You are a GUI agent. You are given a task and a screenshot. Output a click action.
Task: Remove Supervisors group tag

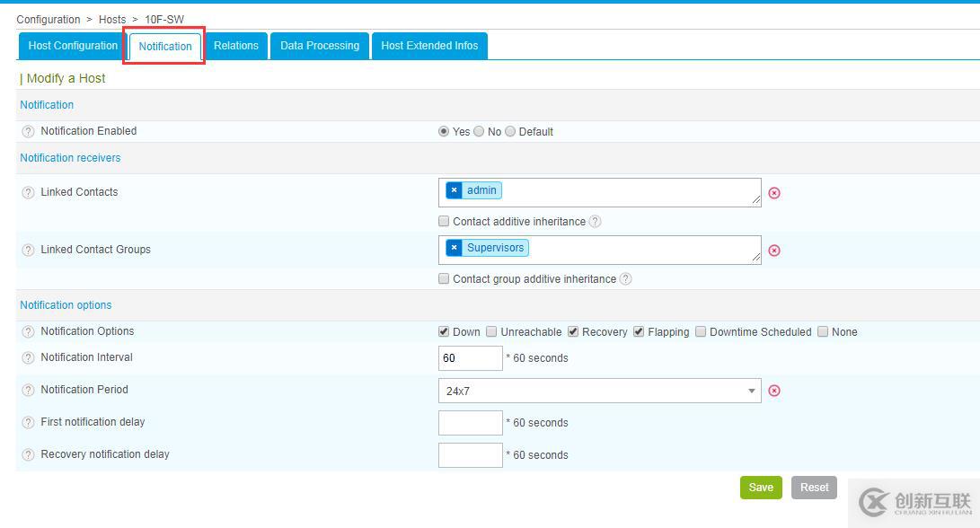(454, 248)
